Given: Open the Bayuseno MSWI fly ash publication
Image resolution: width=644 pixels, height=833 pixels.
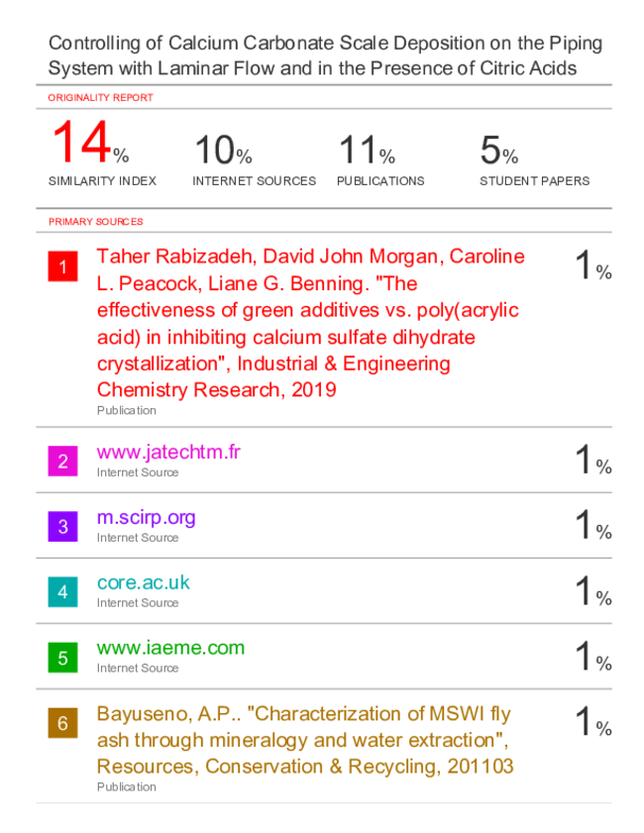Looking at the screenshot, I should (x=305, y=740).
